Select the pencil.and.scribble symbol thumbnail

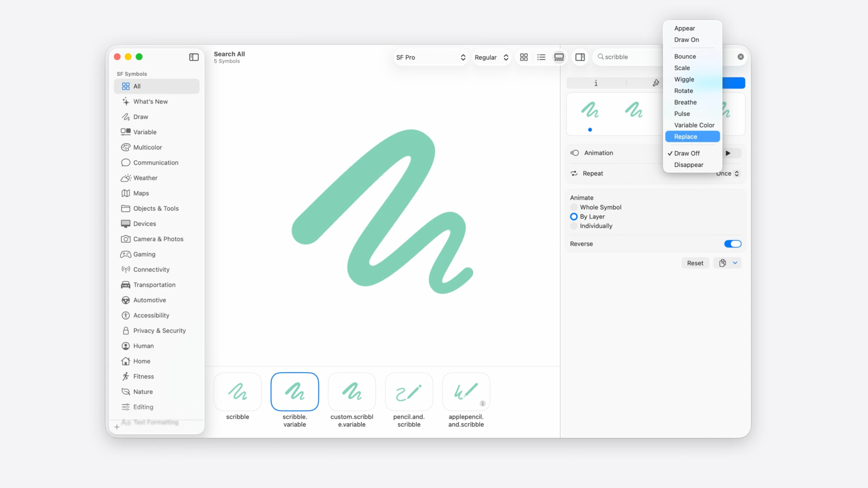[409, 392]
